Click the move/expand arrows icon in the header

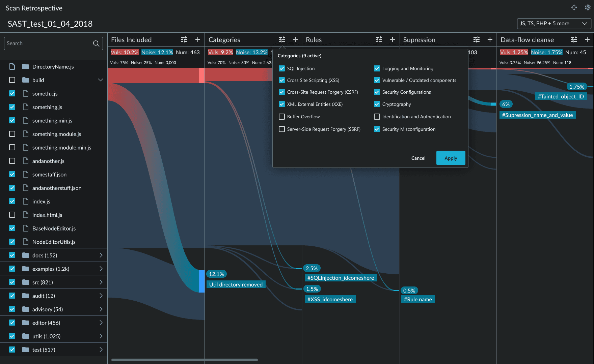tap(574, 7)
